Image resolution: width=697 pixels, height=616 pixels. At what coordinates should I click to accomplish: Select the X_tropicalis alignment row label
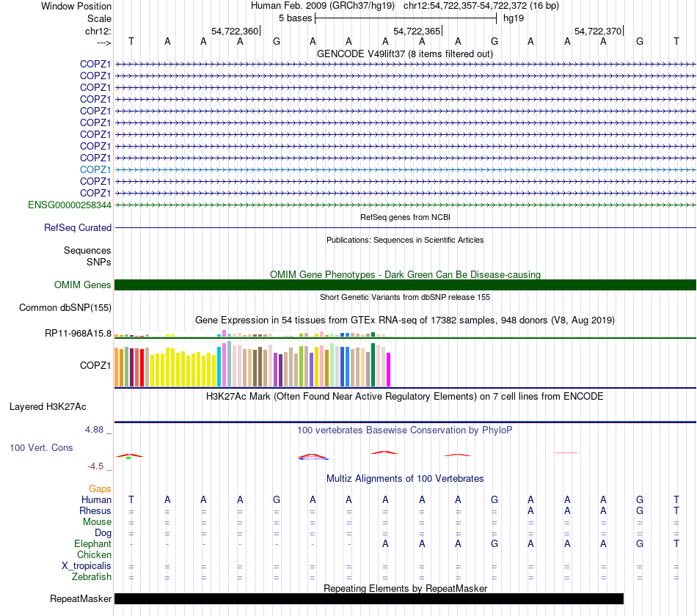[87, 566]
